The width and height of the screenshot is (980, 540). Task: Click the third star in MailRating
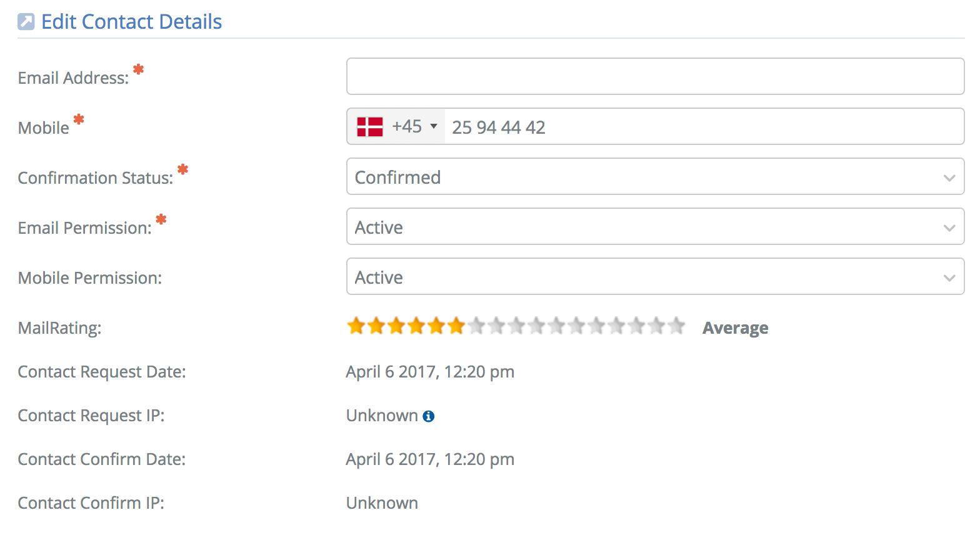coord(396,326)
